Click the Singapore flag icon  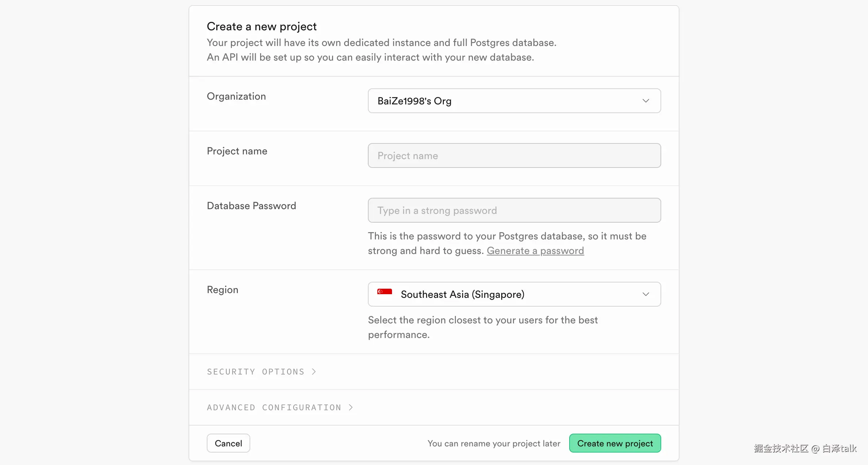point(384,292)
